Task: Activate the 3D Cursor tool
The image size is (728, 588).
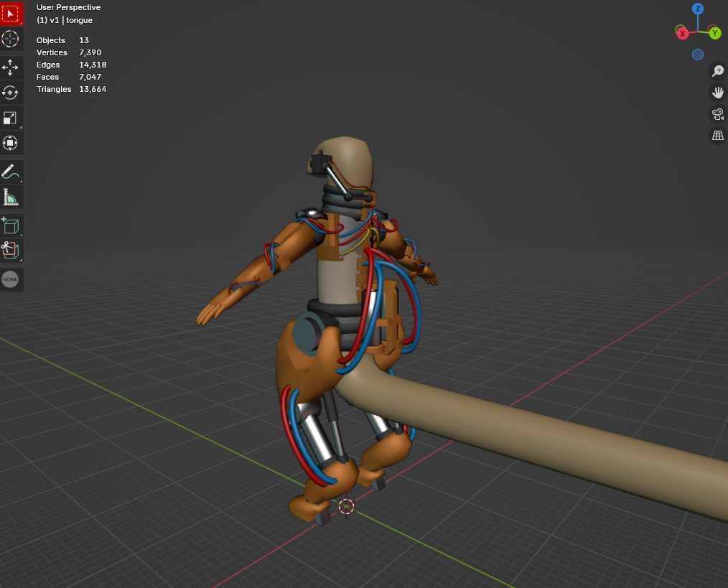Action: [10, 39]
